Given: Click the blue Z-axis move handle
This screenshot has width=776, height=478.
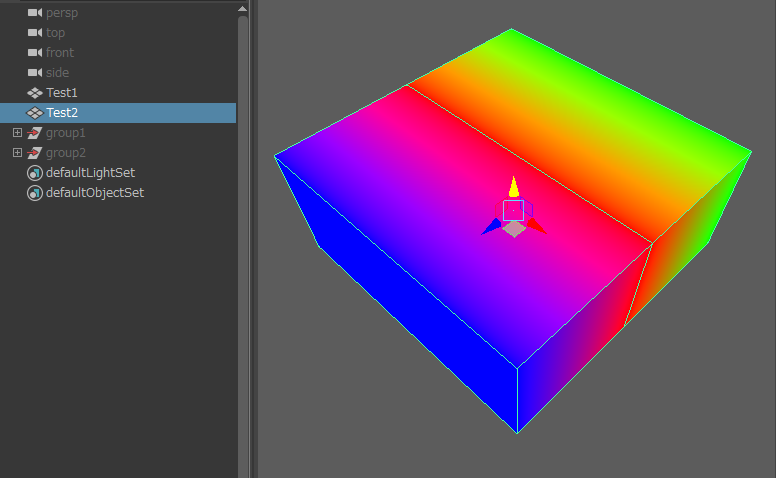Looking at the screenshot, I should point(492,227).
